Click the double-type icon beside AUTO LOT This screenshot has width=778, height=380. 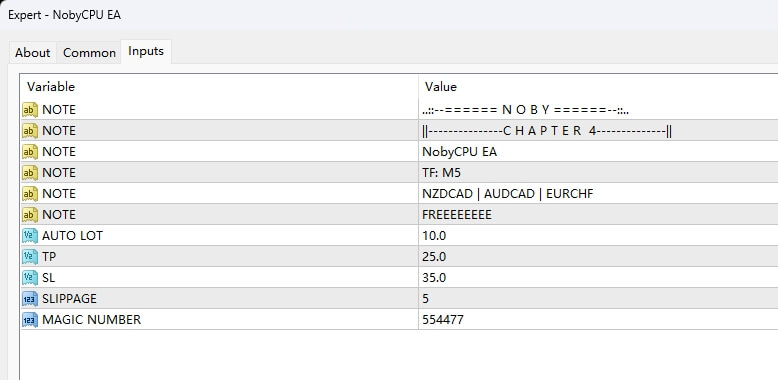[30, 236]
